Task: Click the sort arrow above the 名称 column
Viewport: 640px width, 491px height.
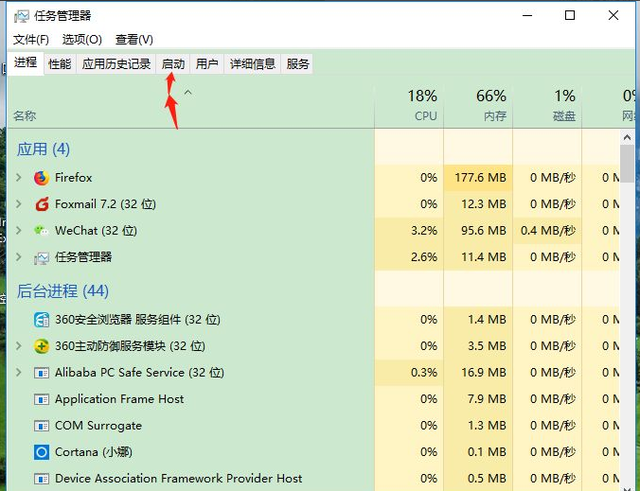Action: (188, 93)
